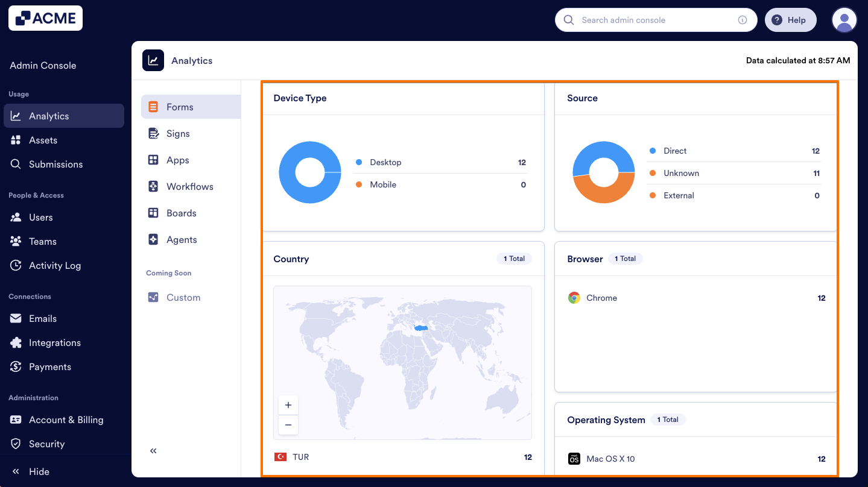Click the Mac OS X icon under Operating System

coord(574,459)
